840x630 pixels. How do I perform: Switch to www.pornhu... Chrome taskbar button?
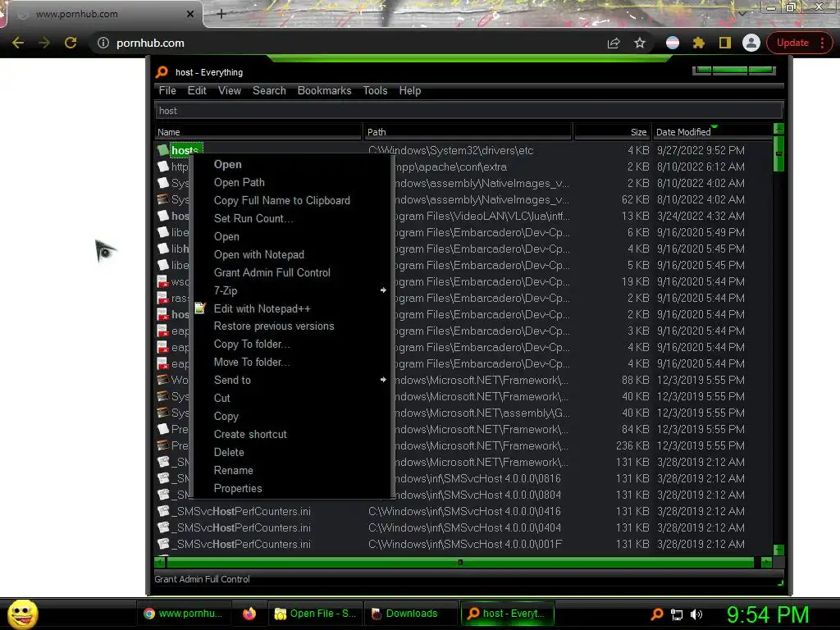coord(183,614)
